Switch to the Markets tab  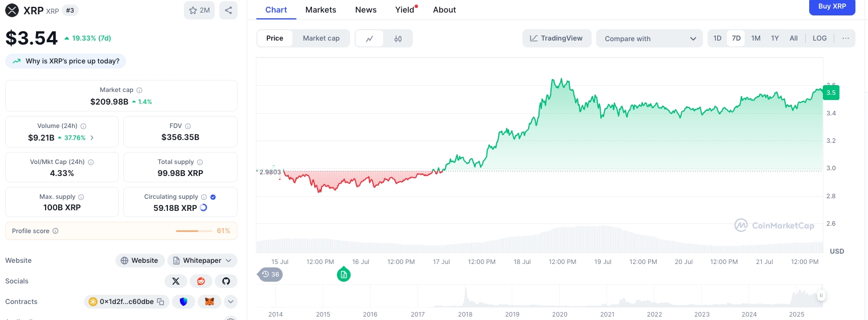coord(320,10)
